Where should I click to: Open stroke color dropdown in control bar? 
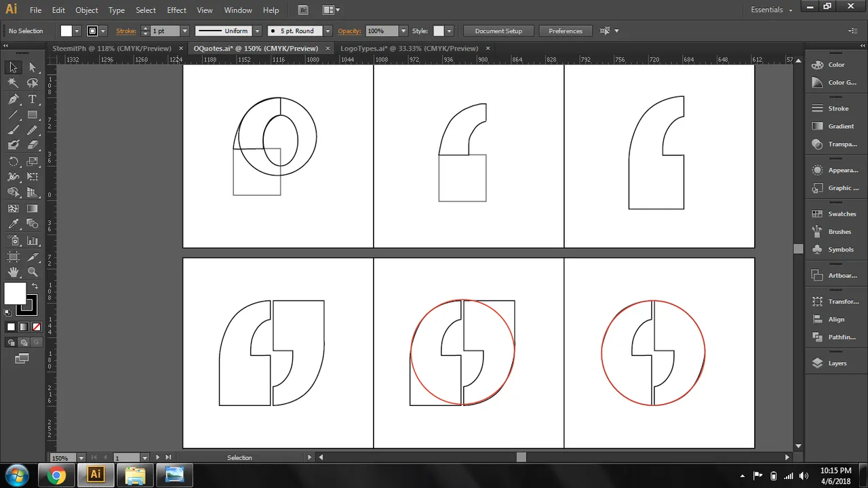103,31
